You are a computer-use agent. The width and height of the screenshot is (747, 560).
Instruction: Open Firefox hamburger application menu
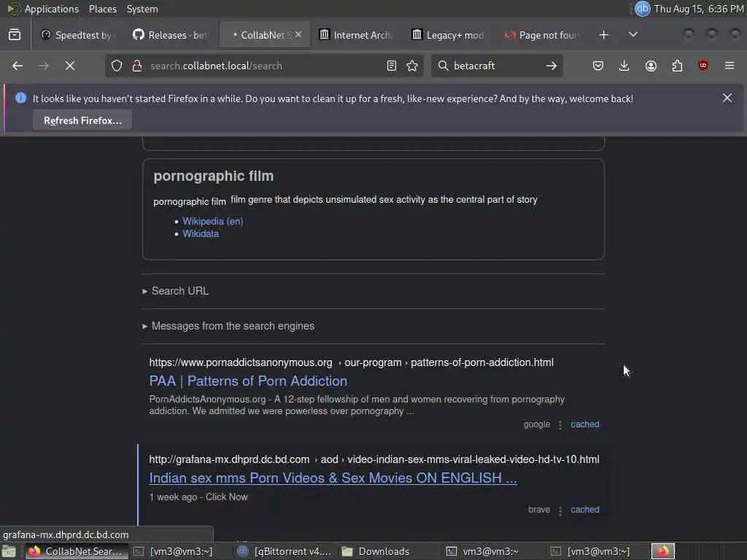point(729,66)
